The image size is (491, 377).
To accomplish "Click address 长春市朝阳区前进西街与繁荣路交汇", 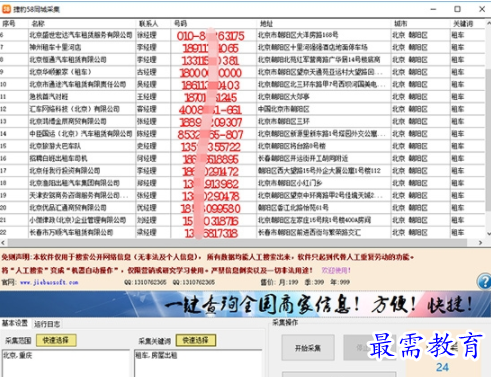I will pyautogui.click(x=309, y=232).
